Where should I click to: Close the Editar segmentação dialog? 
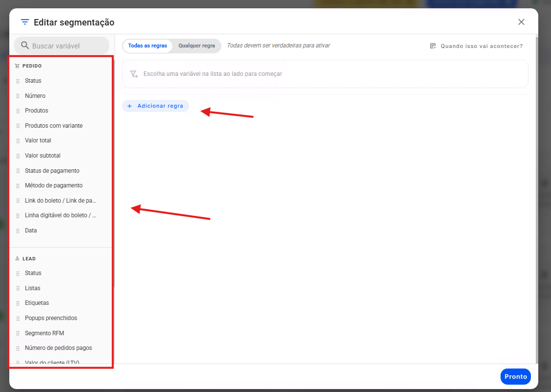tap(521, 22)
